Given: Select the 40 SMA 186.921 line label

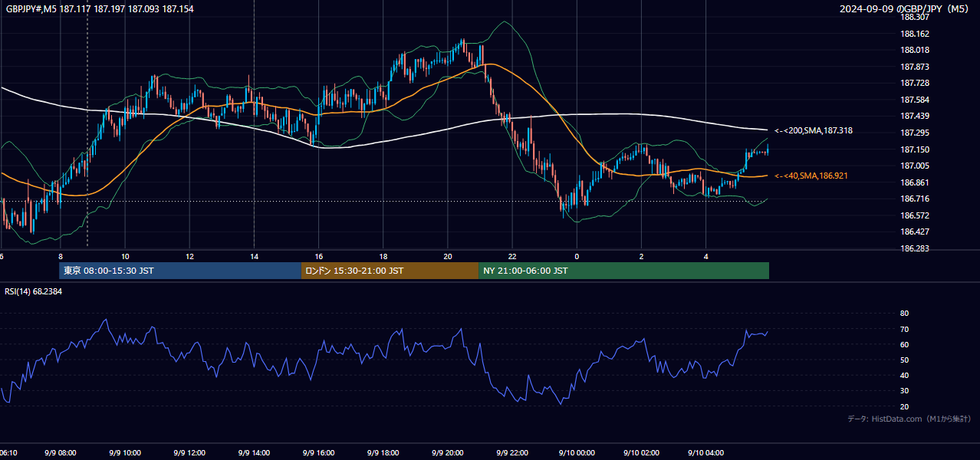Looking at the screenshot, I should pos(813,176).
